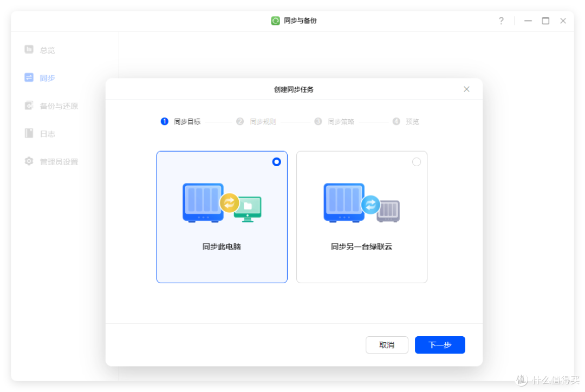Open help via the question mark icon
The width and height of the screenshot is (585, 392).
click(x=501, y=21)
